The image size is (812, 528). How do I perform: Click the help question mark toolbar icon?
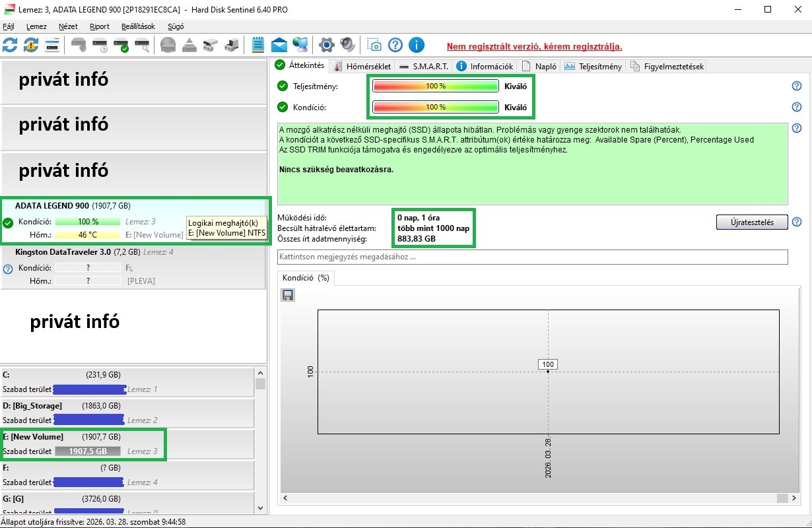pos(395,45)
